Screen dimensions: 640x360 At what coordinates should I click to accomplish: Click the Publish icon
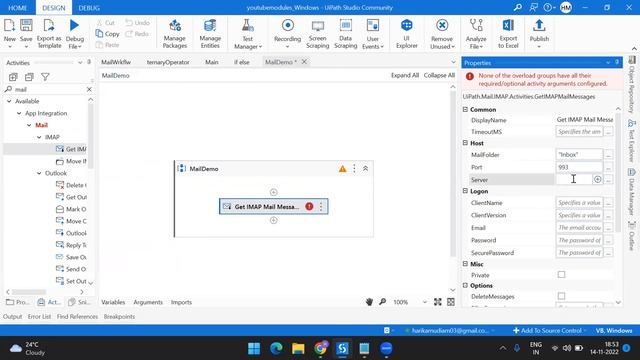coord(539,25)
